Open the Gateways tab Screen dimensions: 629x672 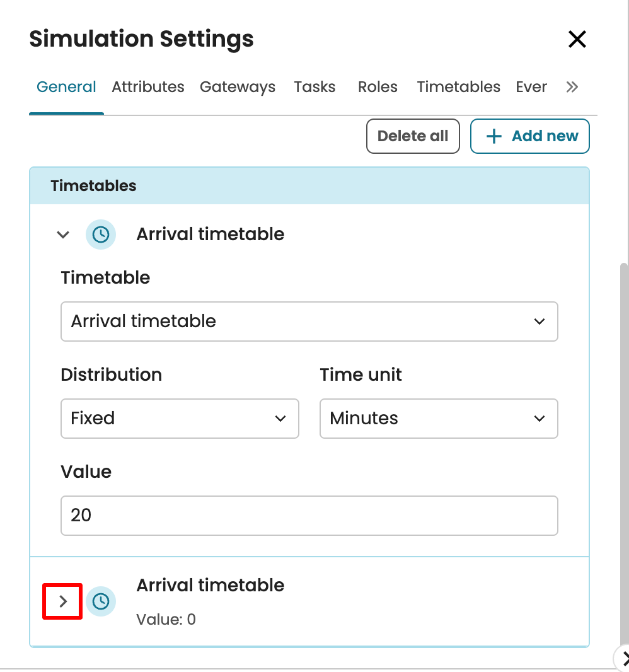tap(238, 87)
